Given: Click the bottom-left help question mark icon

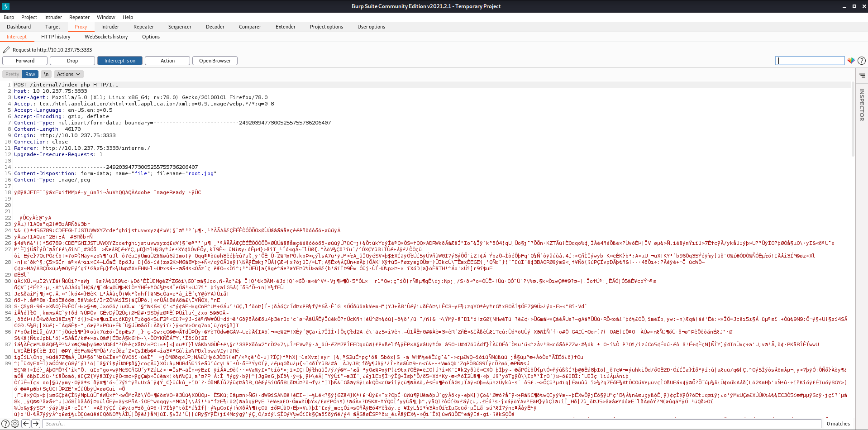Looking at the screenshot, I should tap(5, 424).
